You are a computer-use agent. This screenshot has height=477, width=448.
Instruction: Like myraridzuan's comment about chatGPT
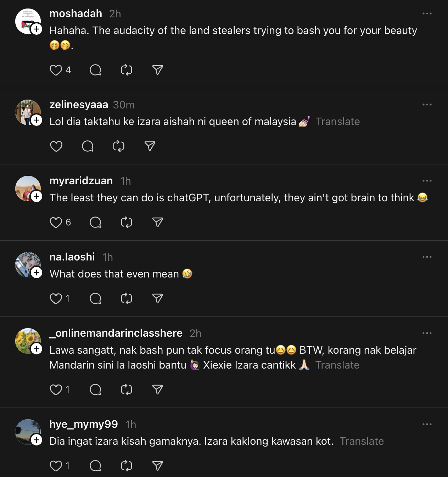56,223
